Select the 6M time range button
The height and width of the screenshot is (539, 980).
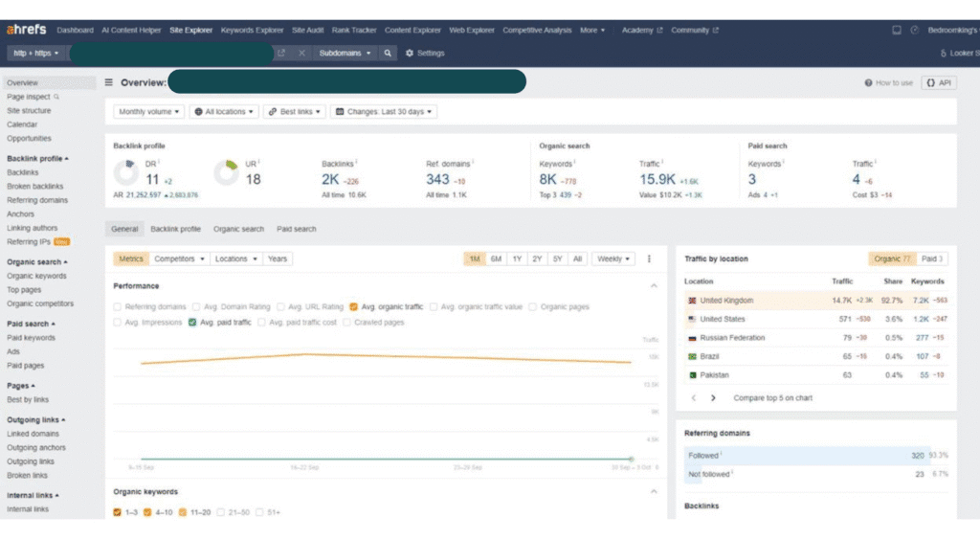496,258
